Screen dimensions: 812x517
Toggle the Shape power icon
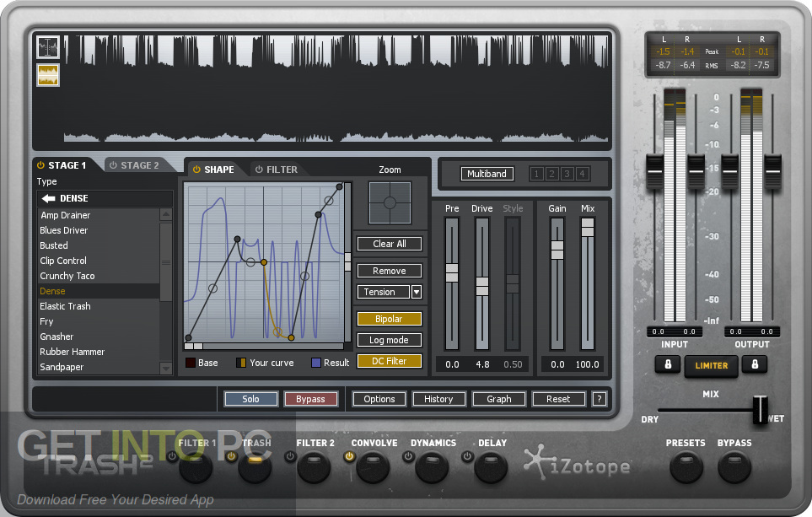(x=196, y=170)
